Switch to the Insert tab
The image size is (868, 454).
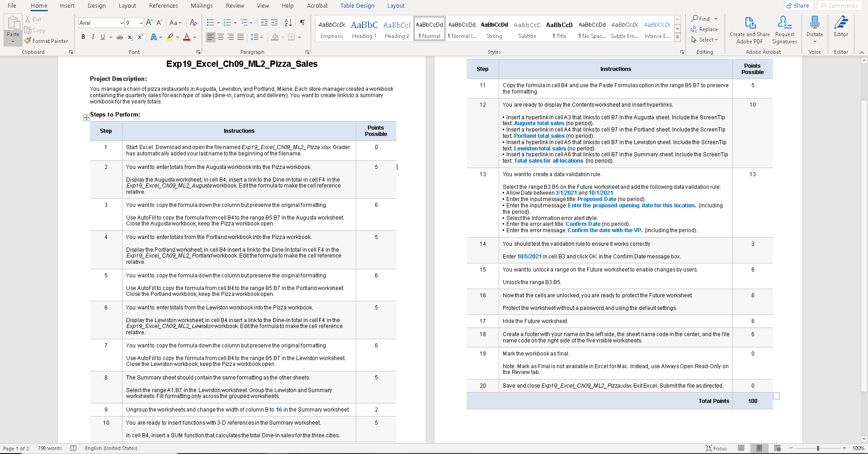[67, 5]
